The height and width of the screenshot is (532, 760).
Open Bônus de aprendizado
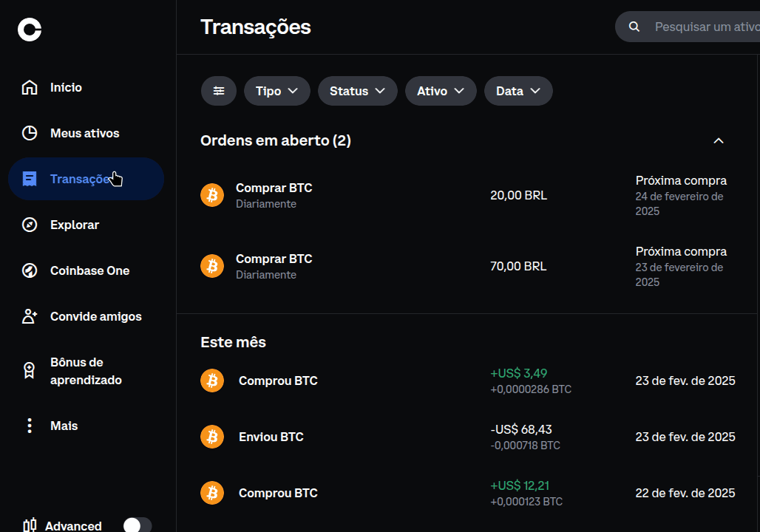(x=86, y=370)
